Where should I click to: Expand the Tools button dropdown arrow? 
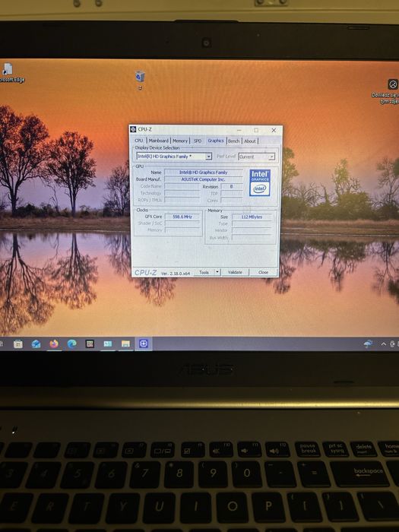click(217, 272)
